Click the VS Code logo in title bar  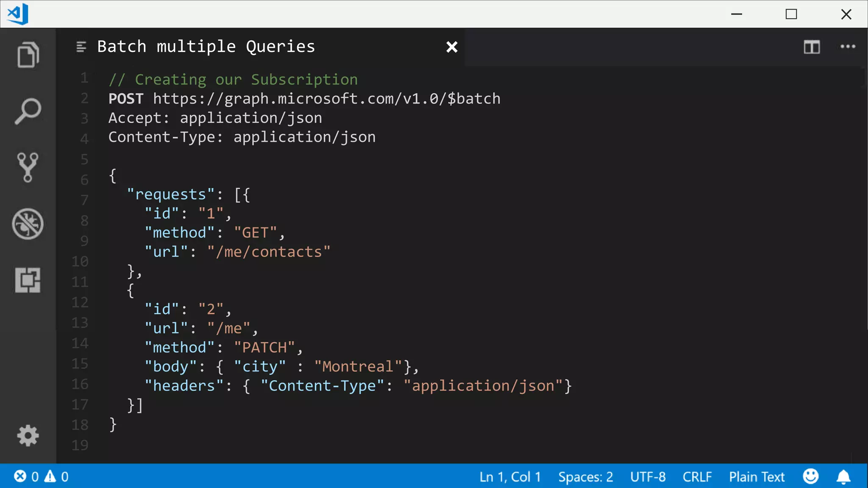click(x=18, y=14)
